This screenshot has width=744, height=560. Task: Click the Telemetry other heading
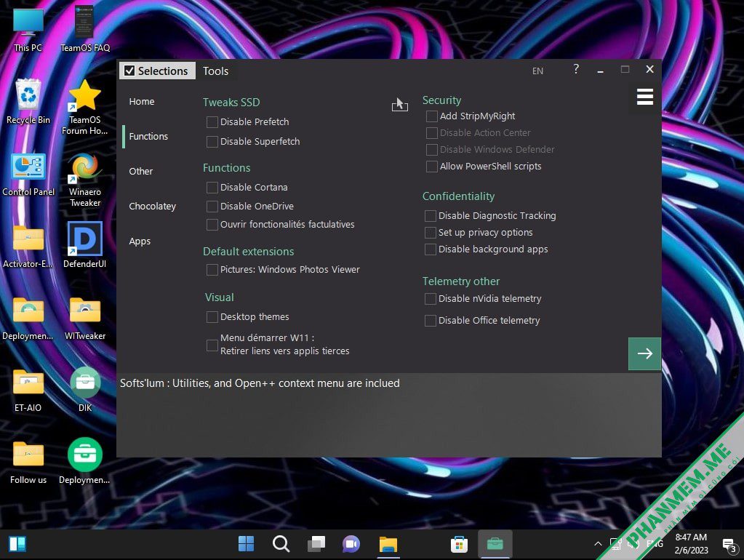[x=461, y=281]
